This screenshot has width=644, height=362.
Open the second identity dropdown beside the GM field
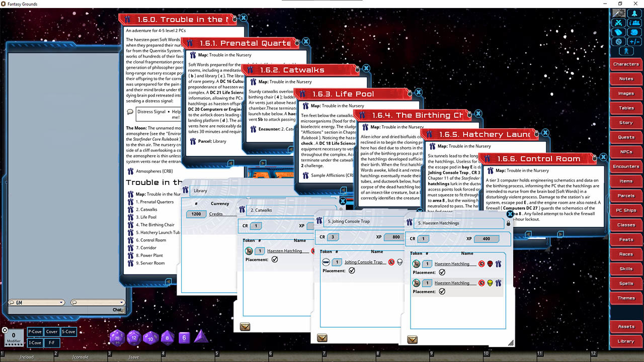tap(122, 302)
